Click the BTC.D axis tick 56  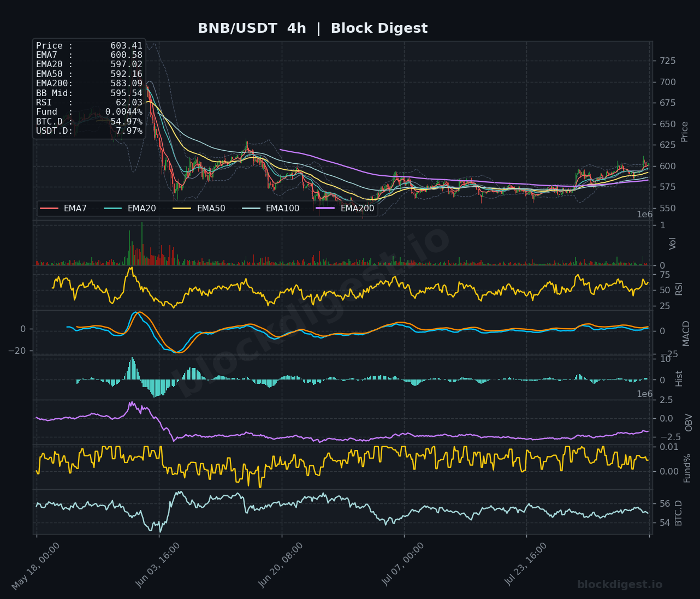(x=665, y=504)
